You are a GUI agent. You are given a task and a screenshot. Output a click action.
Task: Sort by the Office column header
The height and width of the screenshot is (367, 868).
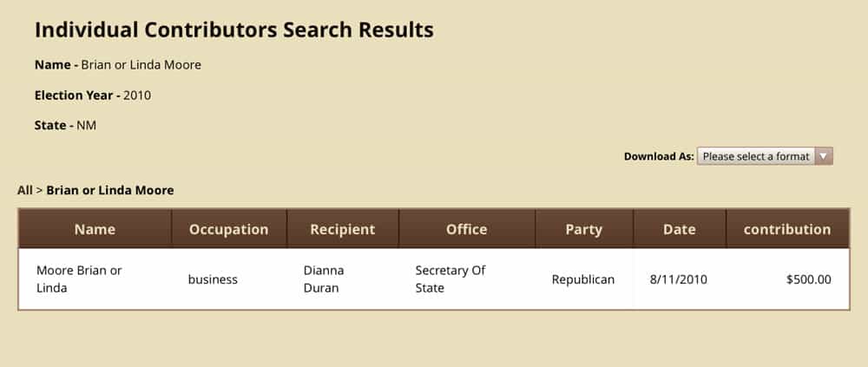click(x=466, y=230)
